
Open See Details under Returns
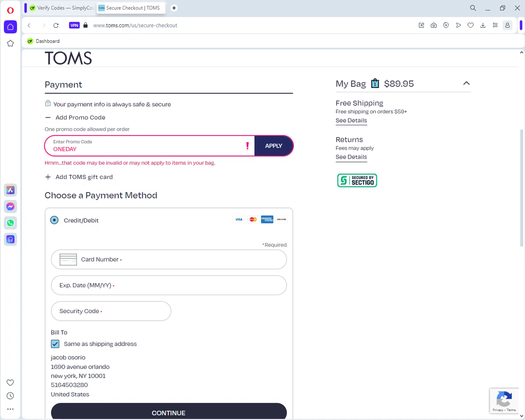point(351,157)
